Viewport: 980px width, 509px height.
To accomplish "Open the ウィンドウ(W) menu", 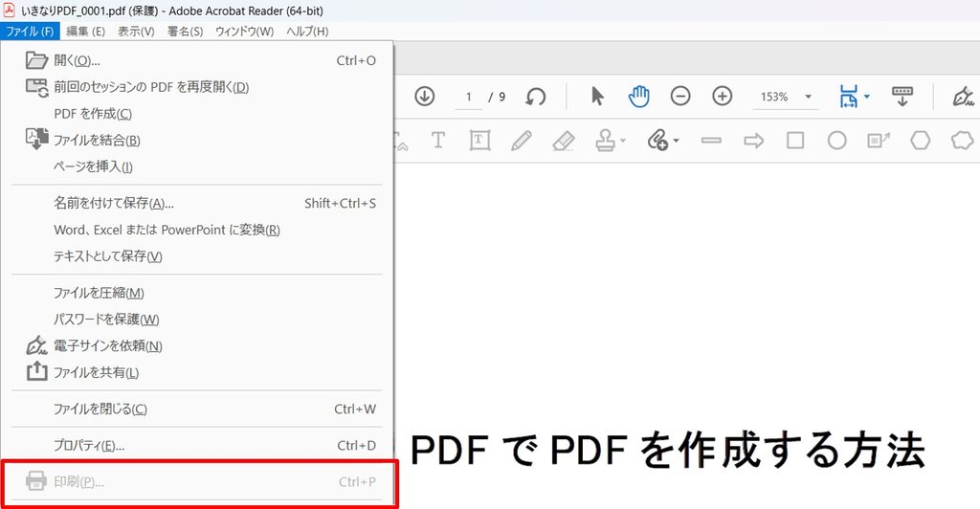I will tap(244, 32).
